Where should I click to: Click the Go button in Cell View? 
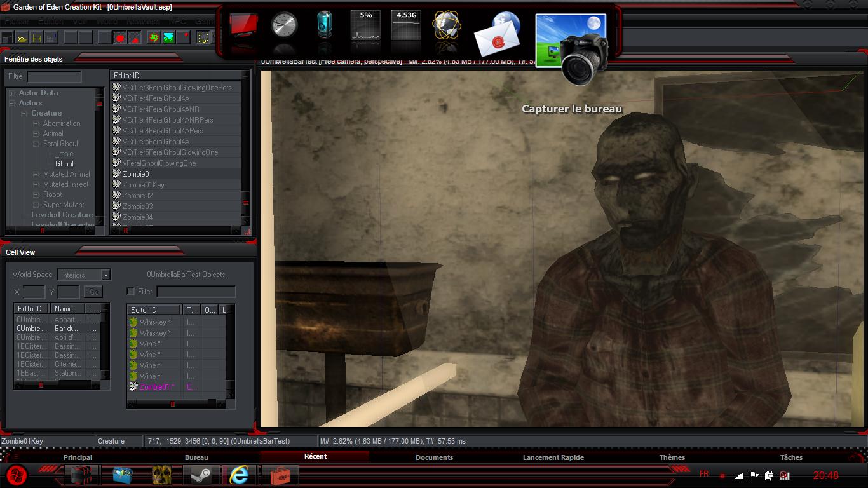click(93, 292)
